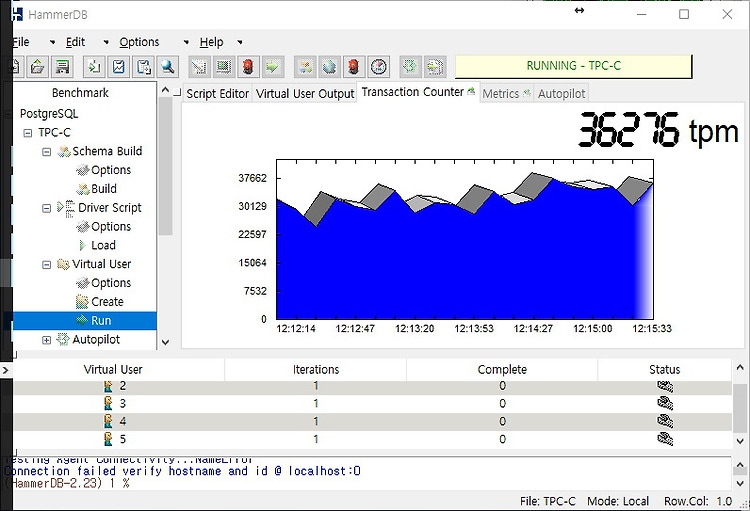Click the Save floppy disk toolbar icon

62,67
